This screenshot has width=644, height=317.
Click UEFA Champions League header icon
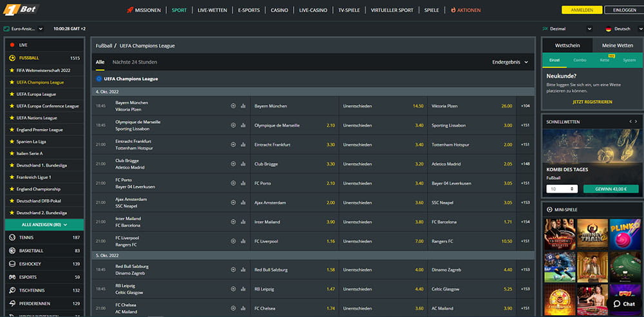coord(99,79)
